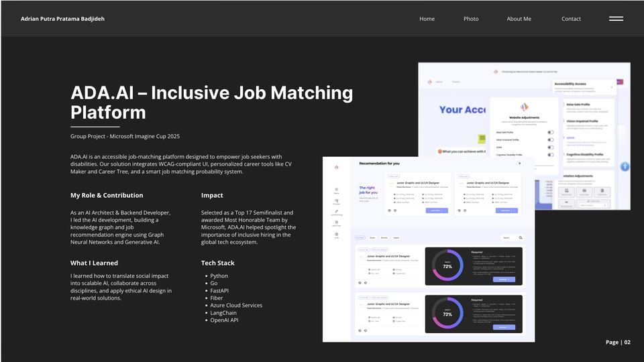644x362 pixels.
Task: Click the blue accessibility widget icon
Action: pyautogui.click(x=625, y=166)
